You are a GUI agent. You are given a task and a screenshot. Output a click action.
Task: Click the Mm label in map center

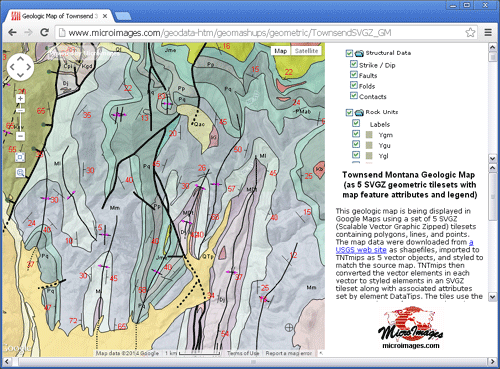point(115,208)
